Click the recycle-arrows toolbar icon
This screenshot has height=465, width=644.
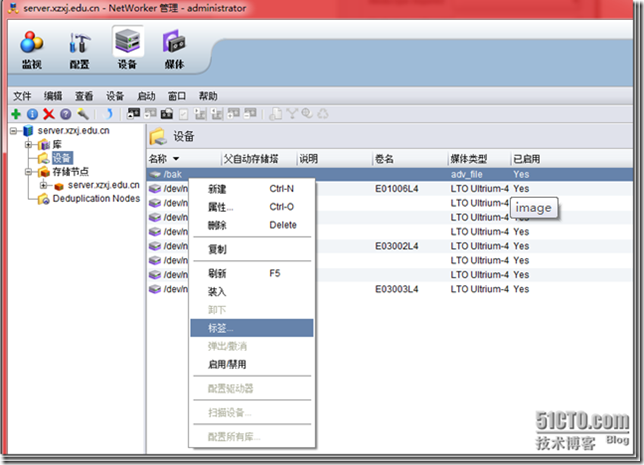[x=323, y=114]
